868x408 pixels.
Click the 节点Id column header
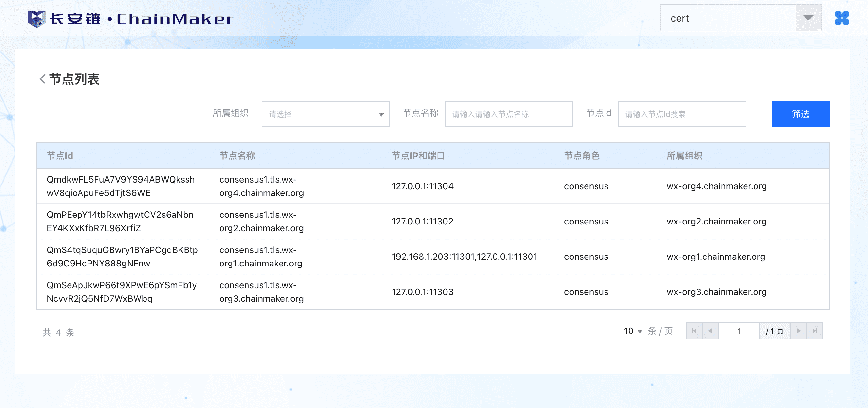tap(60, 156)
